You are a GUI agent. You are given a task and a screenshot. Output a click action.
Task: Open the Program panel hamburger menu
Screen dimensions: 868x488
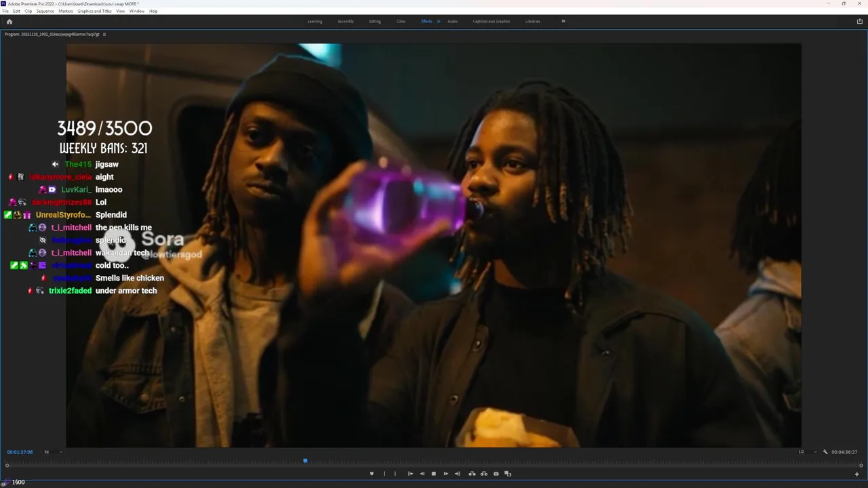point(104,34)
